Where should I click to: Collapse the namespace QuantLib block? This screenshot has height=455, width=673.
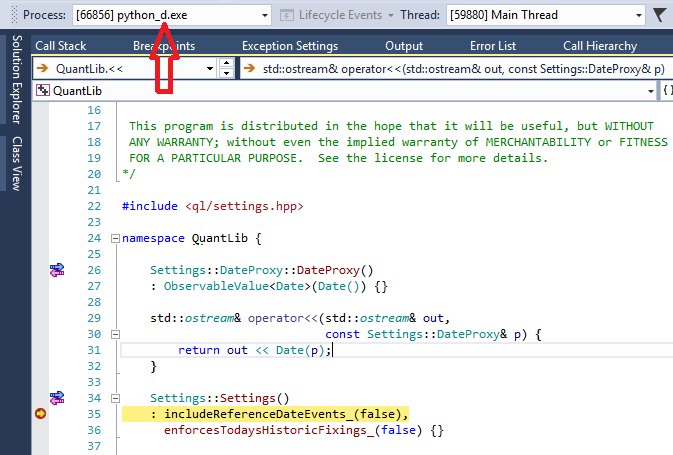tap(114, 239)
